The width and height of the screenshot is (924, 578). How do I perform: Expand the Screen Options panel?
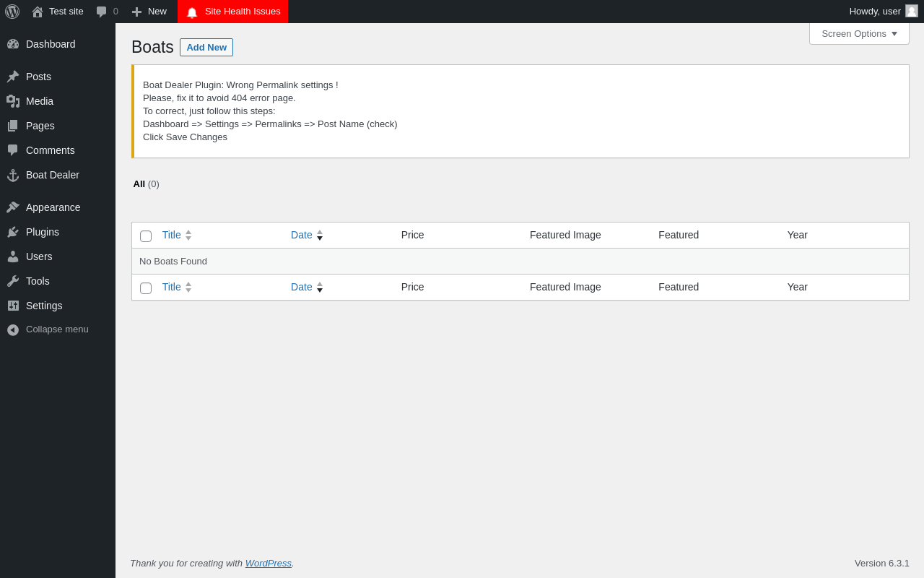click(x=859, y=33)
